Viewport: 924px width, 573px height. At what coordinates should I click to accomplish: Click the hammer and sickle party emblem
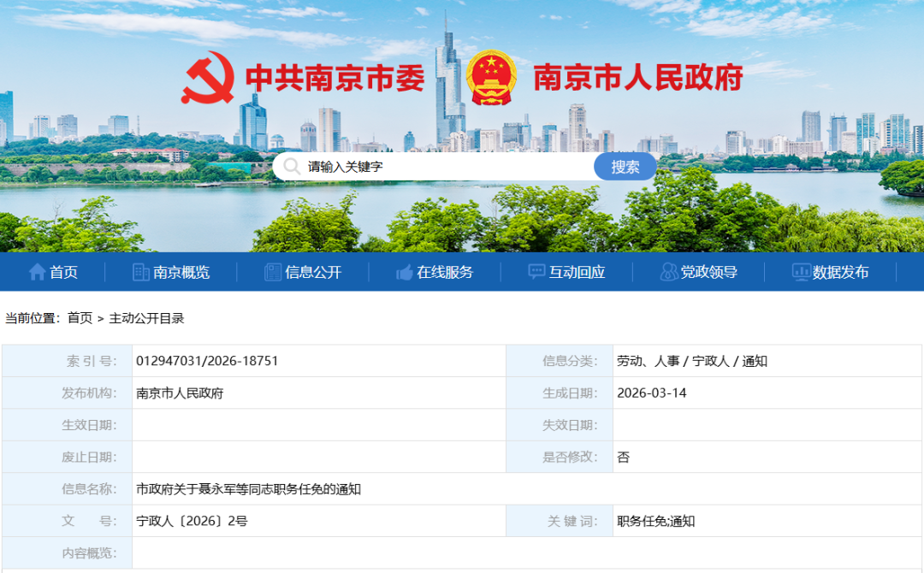(x=207, y=78)
